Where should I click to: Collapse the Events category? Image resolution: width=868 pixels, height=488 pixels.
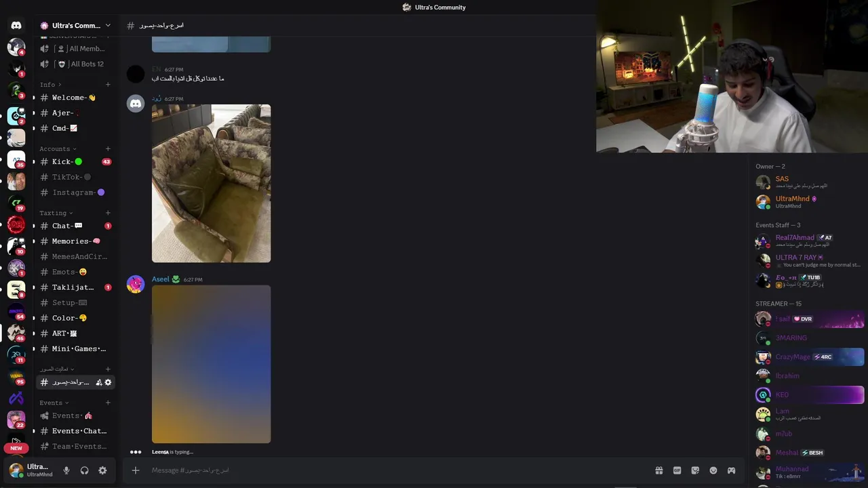pyautogui.click(x=54, y=403)
